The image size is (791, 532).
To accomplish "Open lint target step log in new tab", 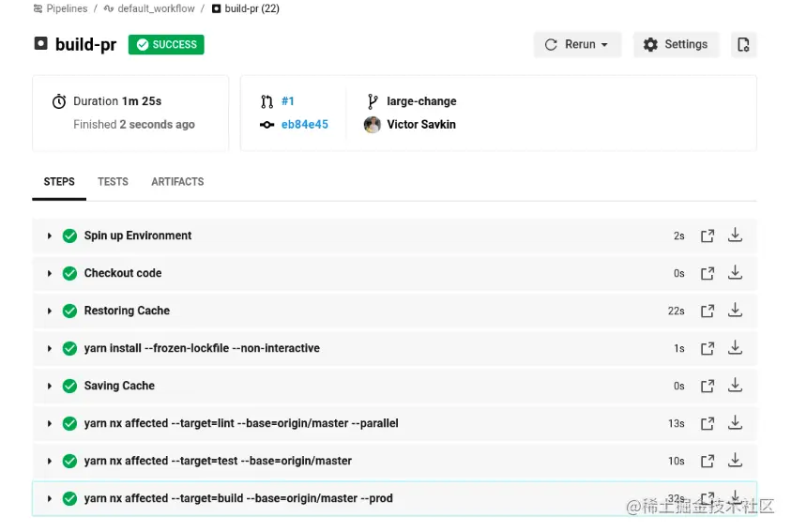I will 707,423.
